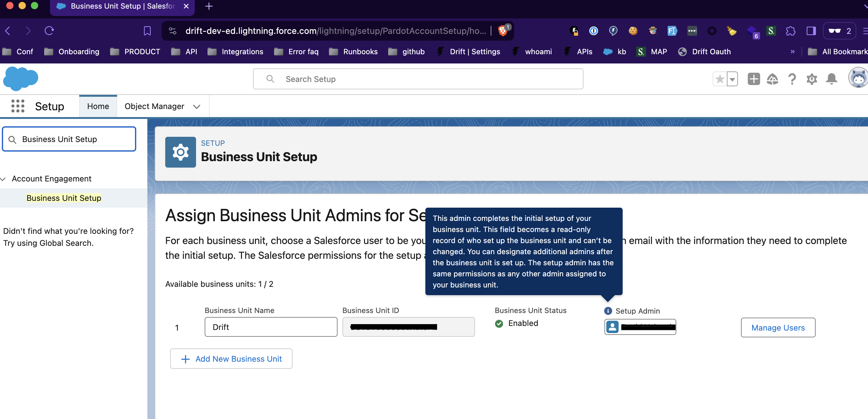Go back to previous page
This screenshot has height=419, width=868.
(8, 31)
